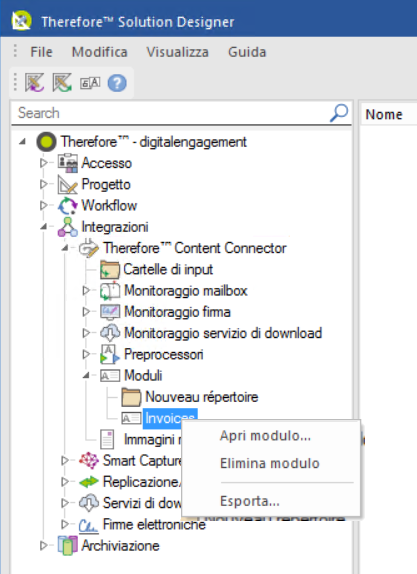Expand the Firme elettroniche node
The height and width of the screenshot is (574, 417).
(x=65, y=524)
